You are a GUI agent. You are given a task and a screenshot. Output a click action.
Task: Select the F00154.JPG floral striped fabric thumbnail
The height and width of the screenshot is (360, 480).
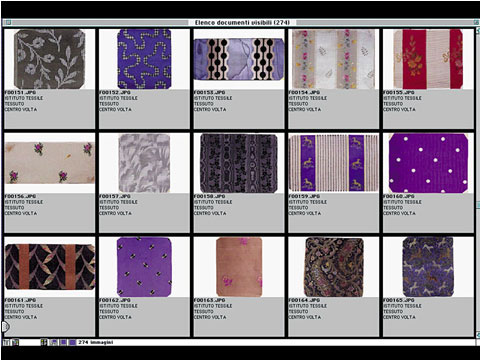click(333, 59)
